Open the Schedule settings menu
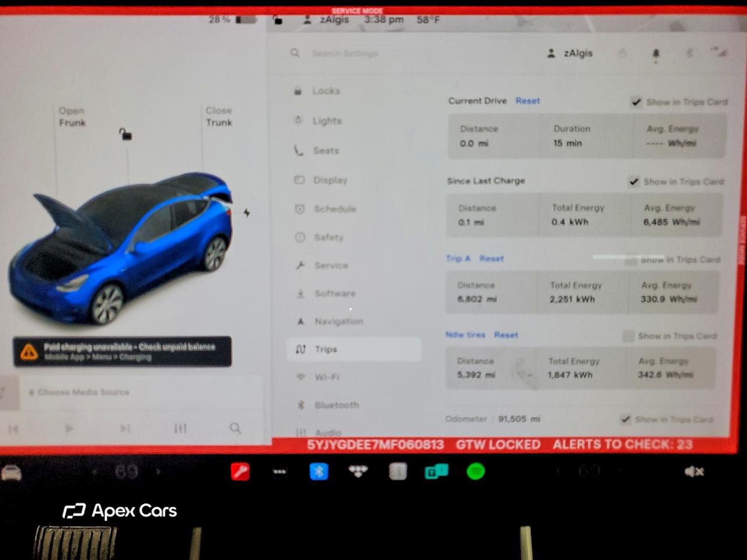The height and width of the screenshot is (560, 747). coord(334,209)
